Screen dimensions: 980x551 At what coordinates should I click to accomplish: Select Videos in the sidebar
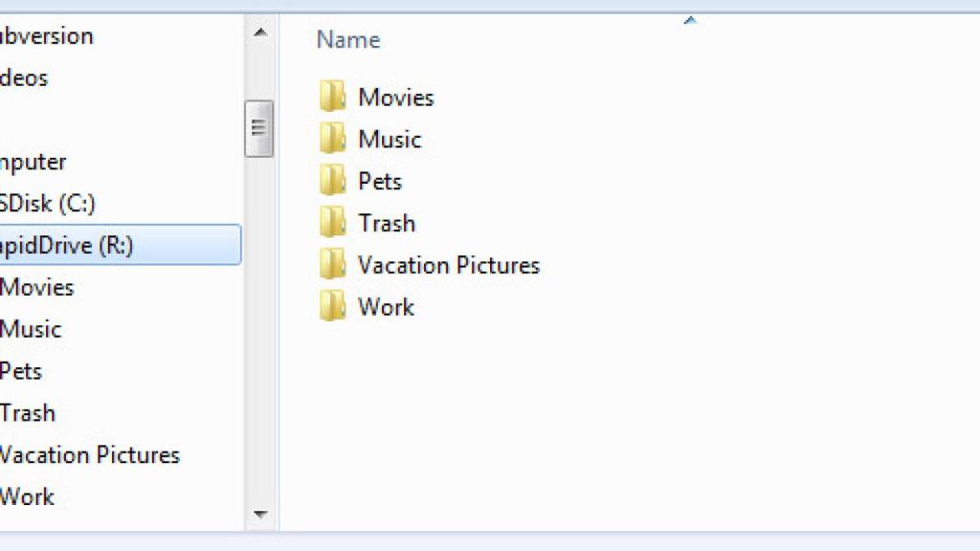24,77
